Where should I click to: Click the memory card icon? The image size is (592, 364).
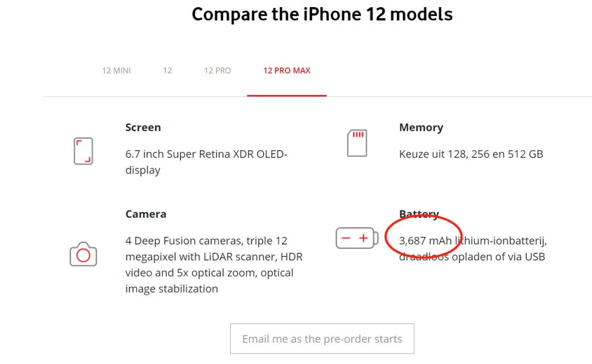pos(357,143)
